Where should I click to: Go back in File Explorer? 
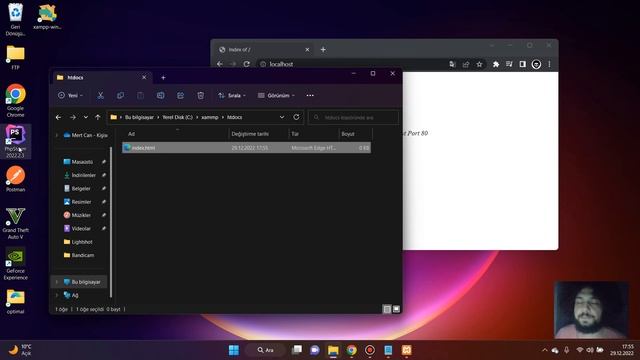pos(58,117)
